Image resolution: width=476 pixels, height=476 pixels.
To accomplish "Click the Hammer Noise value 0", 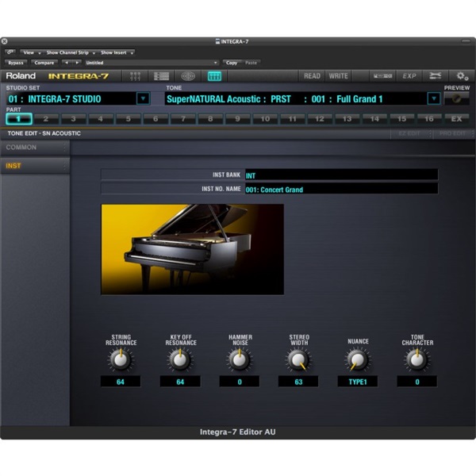I will pos(240,382).
